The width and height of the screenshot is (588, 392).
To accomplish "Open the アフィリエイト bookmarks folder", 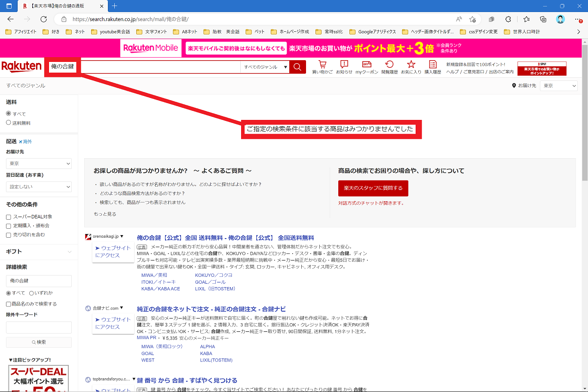I will point(21,32).
